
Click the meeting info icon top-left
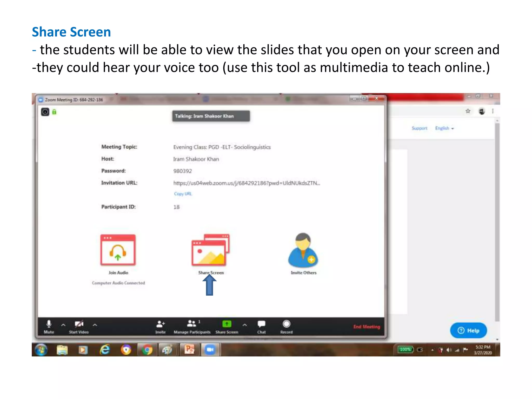click(45, 112)
